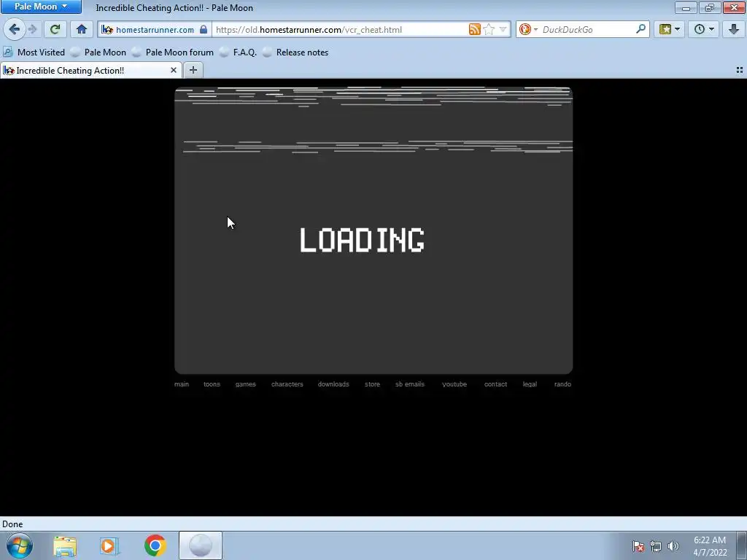Follow the 'downloads' navigation link
This screenshot has height=560, width=747.
pos(333,384)
